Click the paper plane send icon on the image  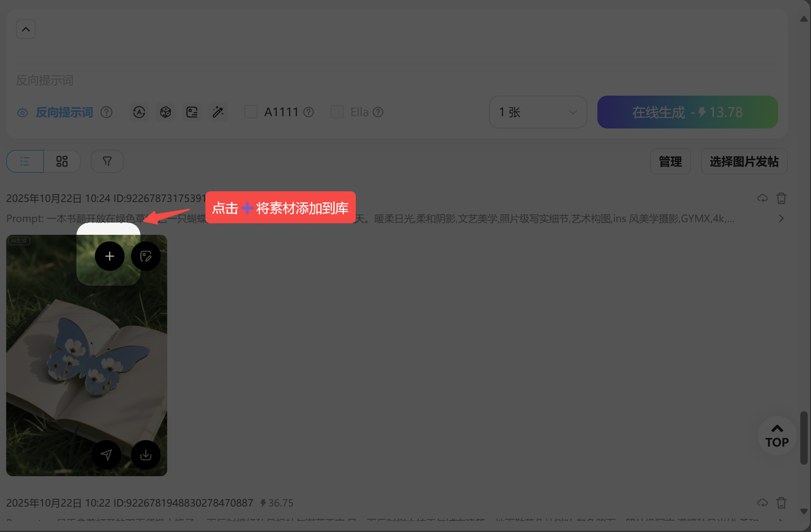point(106,455)
